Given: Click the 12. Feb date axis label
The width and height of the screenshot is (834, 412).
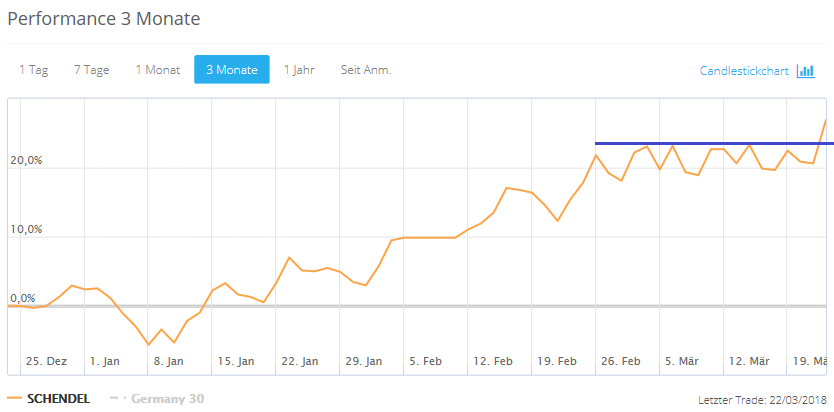Looking at the screenshot, I should (x=493, y=361).
